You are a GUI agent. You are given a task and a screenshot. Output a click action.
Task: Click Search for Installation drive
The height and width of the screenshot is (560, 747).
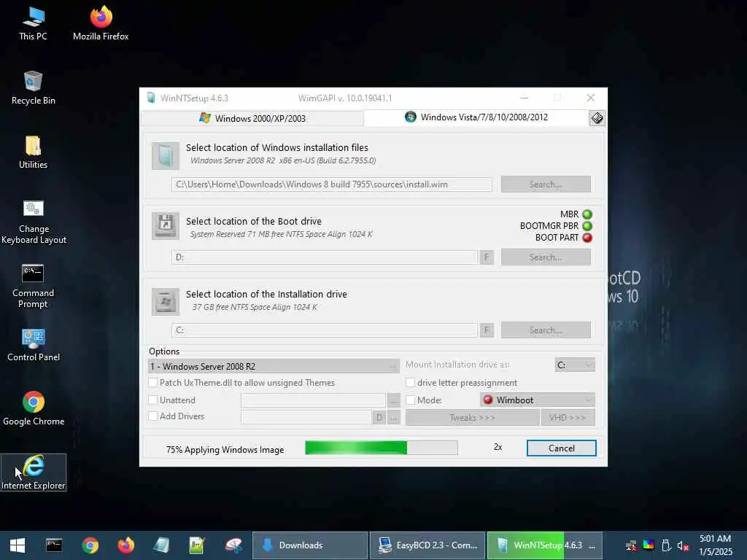click(x=546, y=330)
